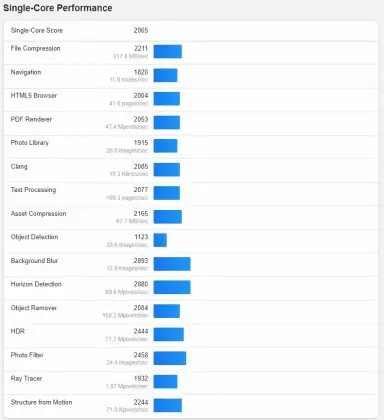Click the HDR score bar
The width and height of the screenshot is (384, 420).
(x=169, y=335)
